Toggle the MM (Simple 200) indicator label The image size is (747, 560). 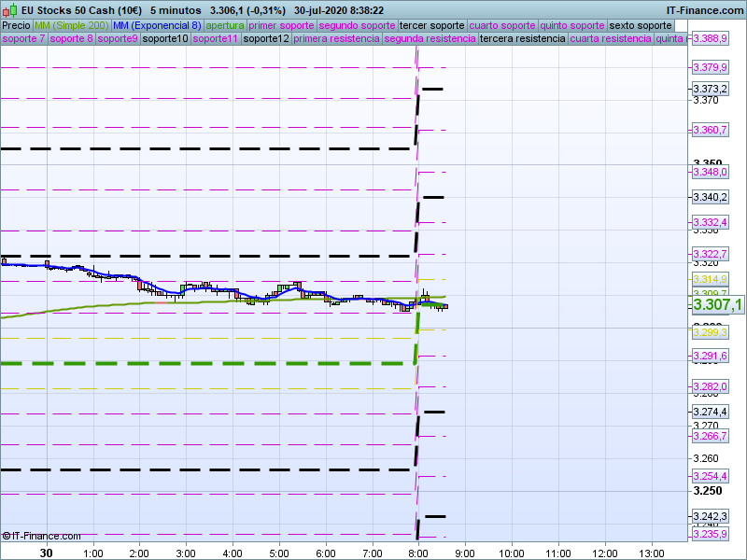click(71, 25)
